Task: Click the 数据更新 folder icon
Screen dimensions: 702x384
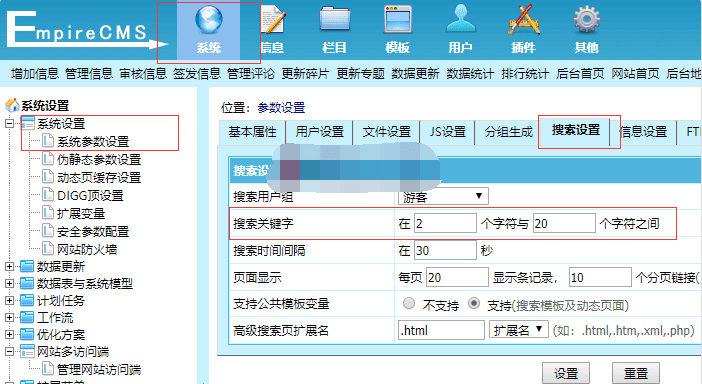Action: [x=27, y=266]
